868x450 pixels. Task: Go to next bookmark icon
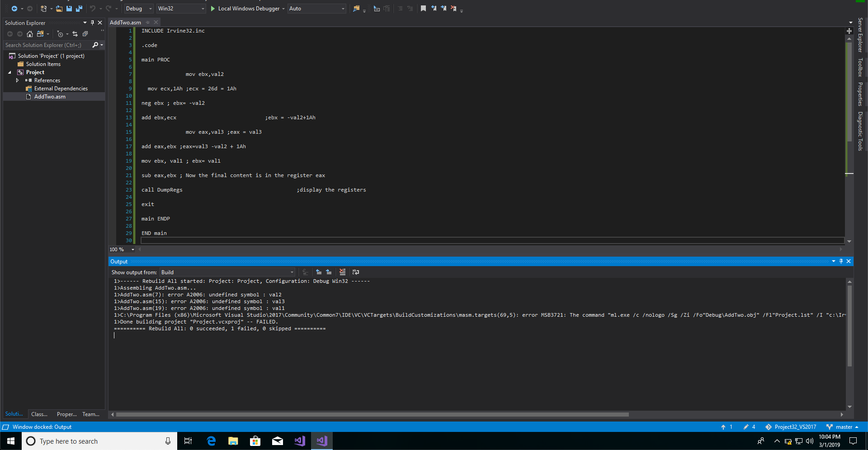[x=443, y=9]
